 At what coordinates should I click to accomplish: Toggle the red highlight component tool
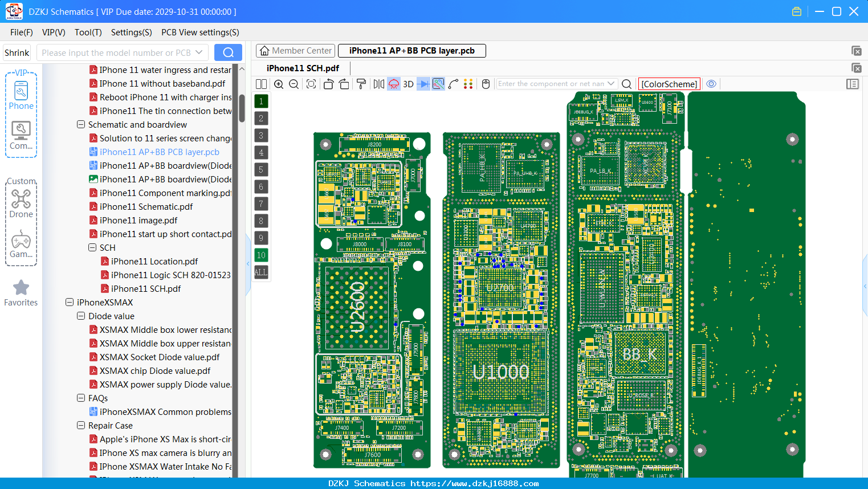(394, 84)
